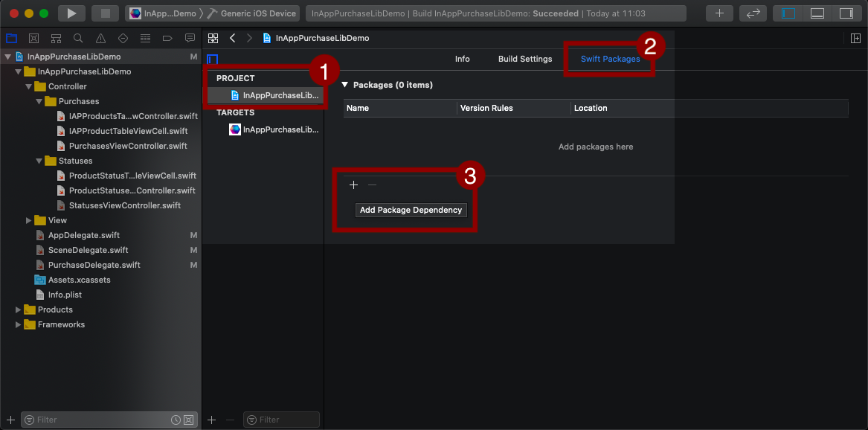
Task: Collapse the Packages (0 items) section
Action: coord(345,86)
